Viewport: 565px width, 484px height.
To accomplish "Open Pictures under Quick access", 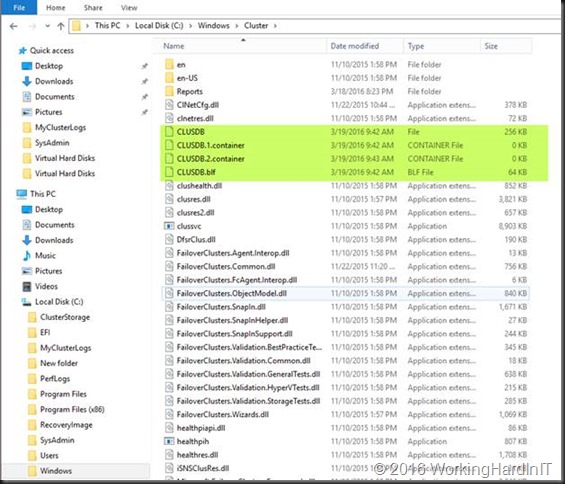I will [x=48, y=112].
